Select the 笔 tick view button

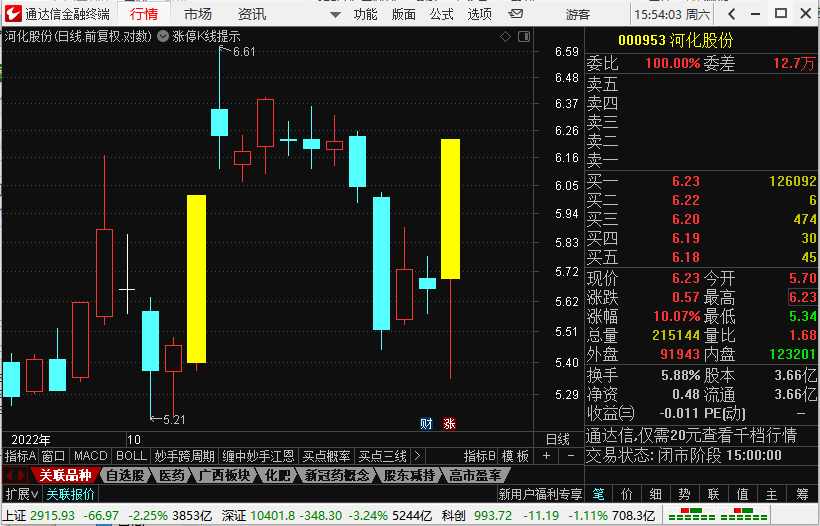pyautogui.click(x=598, y=494)
